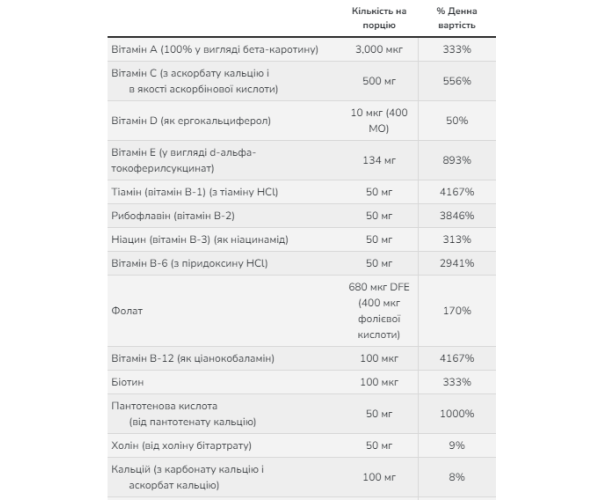
Task: Click the 134 мг amount cell
Action: (x=377, y=160)
